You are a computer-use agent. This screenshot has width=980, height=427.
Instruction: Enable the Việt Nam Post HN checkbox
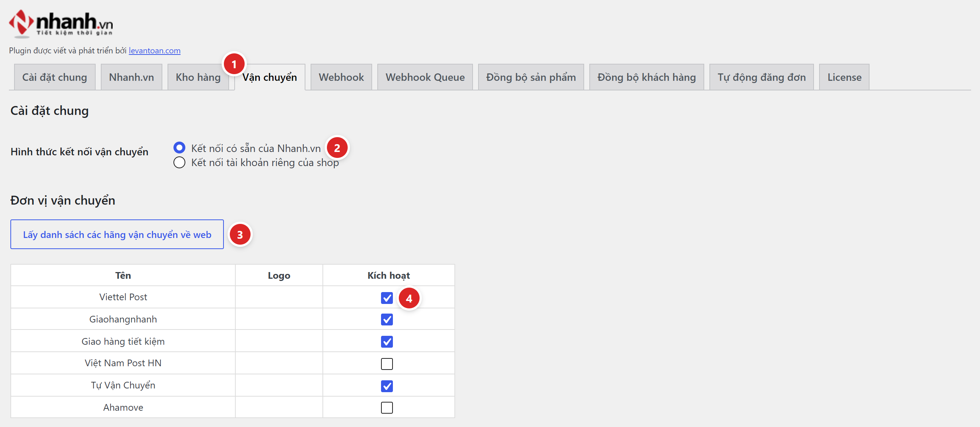[387, 364]
